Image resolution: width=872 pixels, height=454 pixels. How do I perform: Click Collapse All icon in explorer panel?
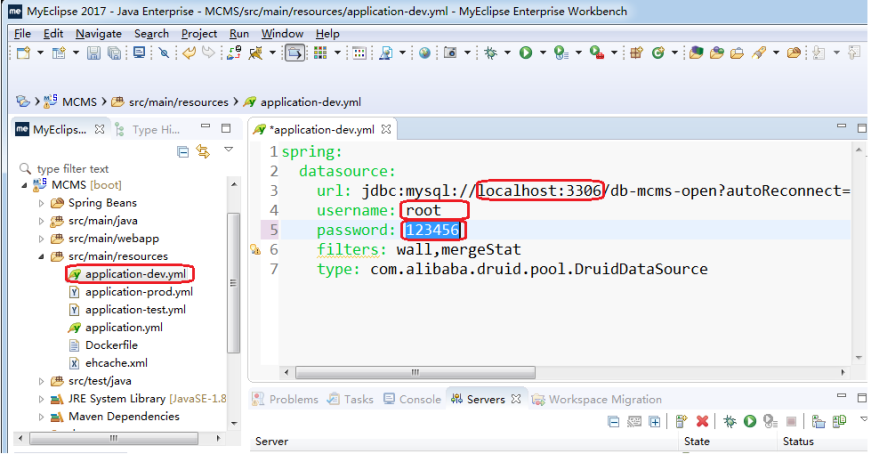pos(182,152)
